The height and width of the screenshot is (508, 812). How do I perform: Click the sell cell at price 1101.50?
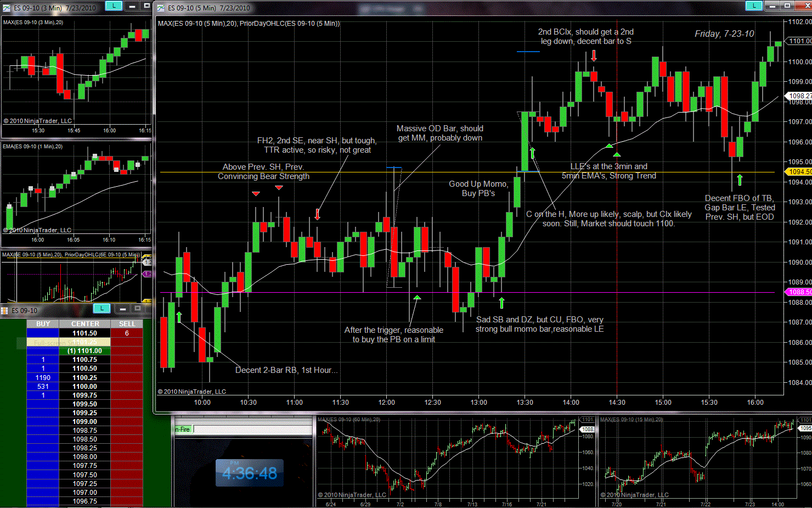click(x=127, y=333)
